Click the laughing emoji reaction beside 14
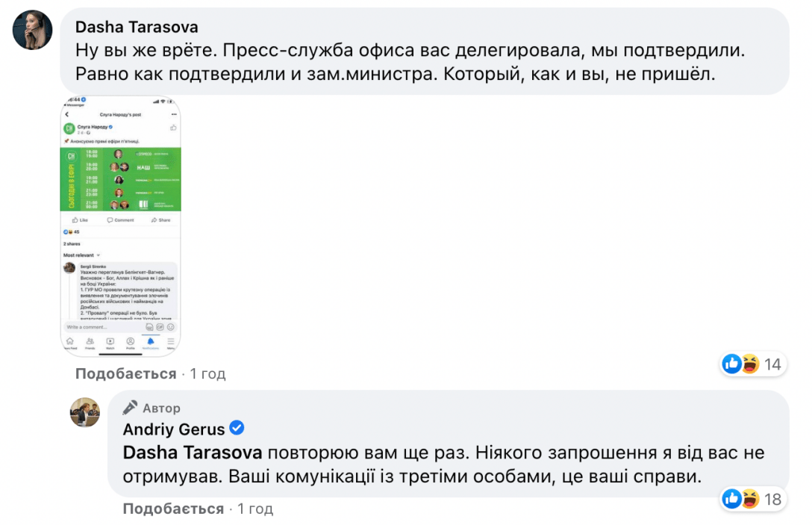This screenshot has width=812, height=525. point(749,364)
